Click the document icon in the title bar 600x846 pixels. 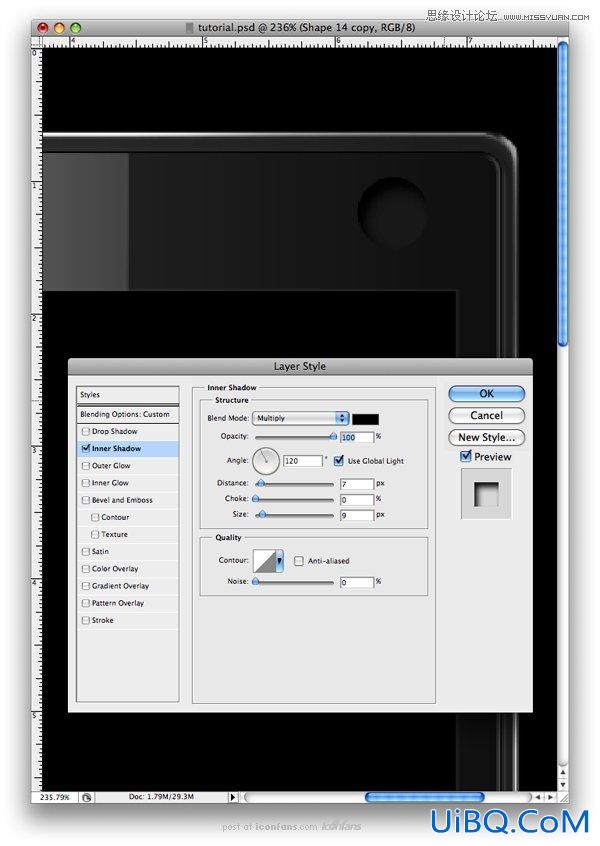(x=189, y=28)
